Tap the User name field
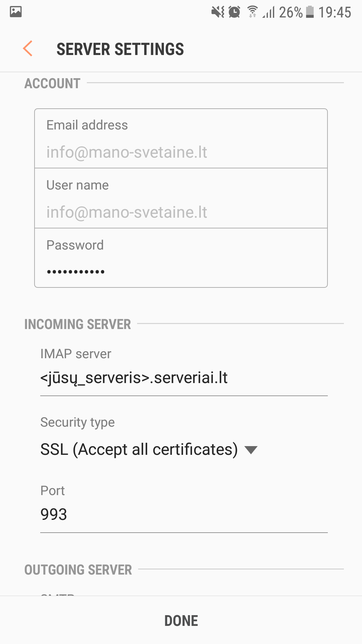362x644 pixels. (181, 212)
